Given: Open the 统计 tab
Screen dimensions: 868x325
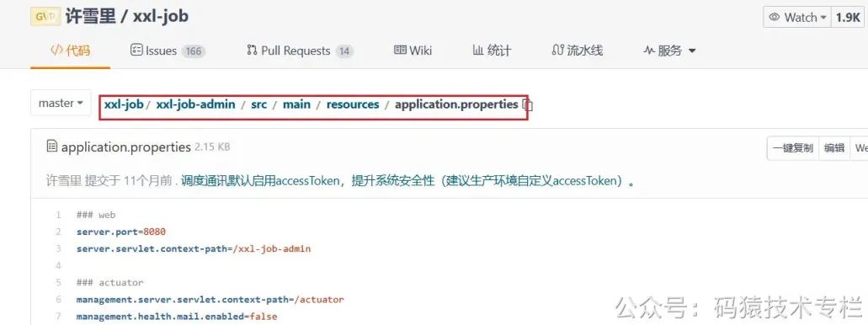Looking at the screenshot, I should 492,51.
